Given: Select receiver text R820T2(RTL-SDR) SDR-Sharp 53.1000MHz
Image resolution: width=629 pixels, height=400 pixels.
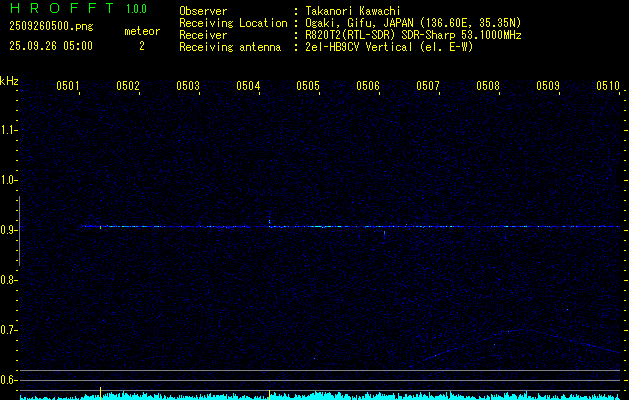Looking at the screenshot, I should [413, 35].
